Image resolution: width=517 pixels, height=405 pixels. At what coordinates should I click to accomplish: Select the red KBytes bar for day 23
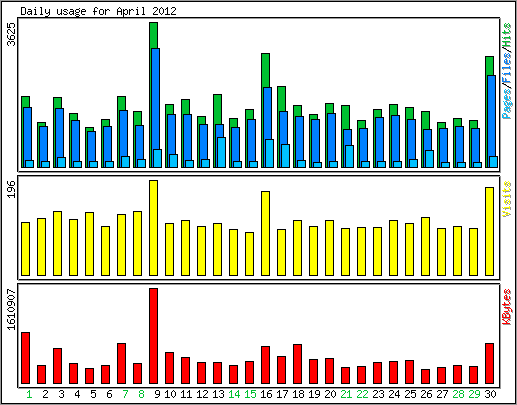click(x=377, y=373)
